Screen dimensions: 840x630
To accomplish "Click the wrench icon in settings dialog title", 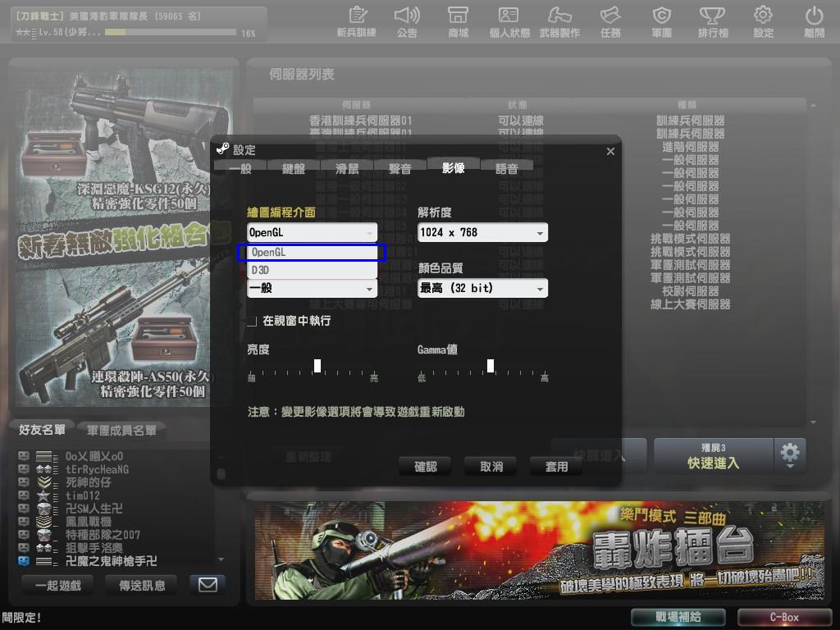I will coord(223,149).
